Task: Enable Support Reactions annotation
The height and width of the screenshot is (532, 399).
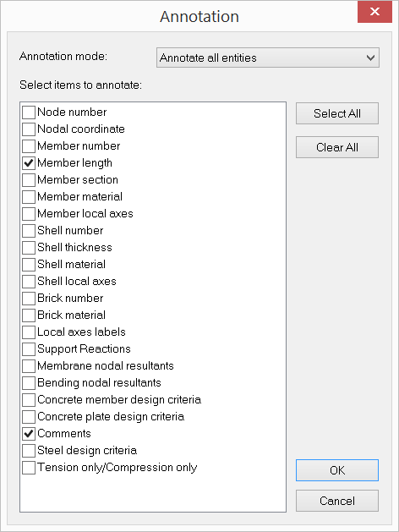Action: [29, 349]
